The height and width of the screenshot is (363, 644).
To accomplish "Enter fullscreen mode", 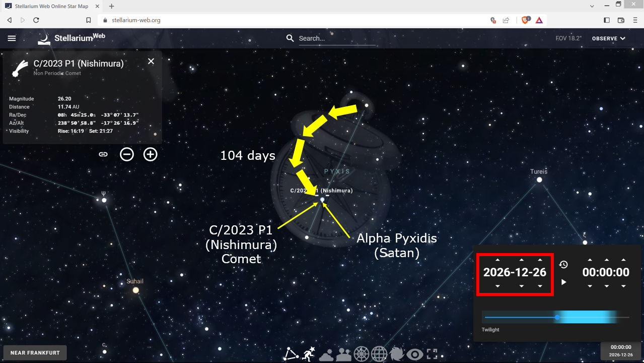I will click(432, 354).
